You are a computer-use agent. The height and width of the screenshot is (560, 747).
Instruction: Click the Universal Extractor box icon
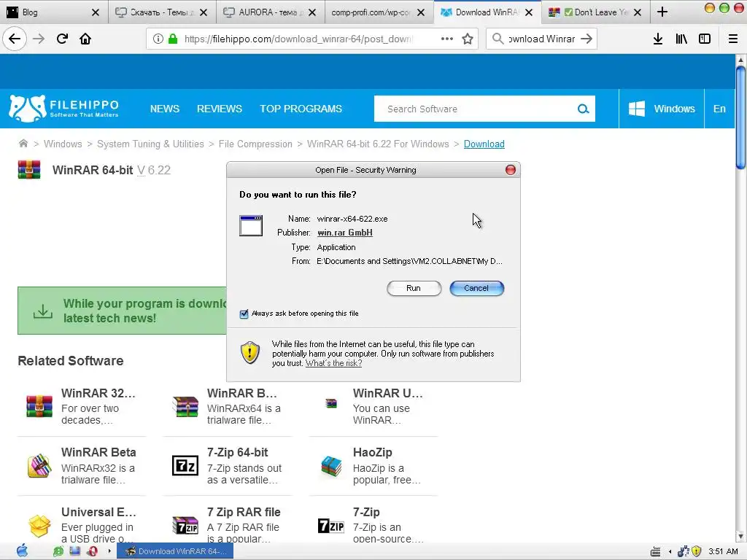point(39,525)
